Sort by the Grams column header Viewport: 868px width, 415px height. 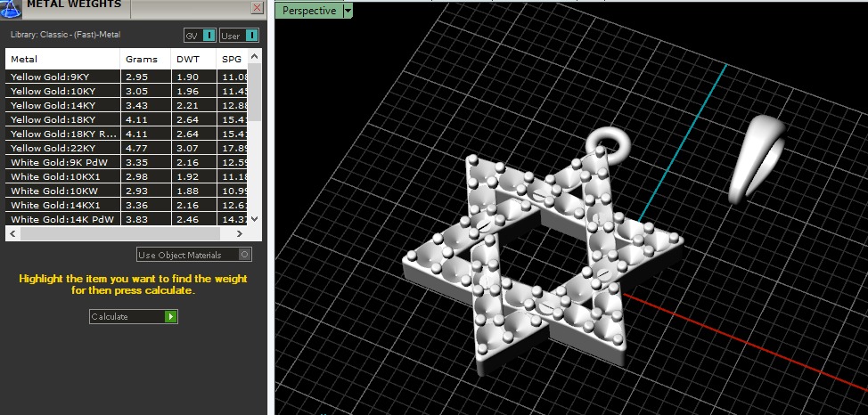point(145,59)
